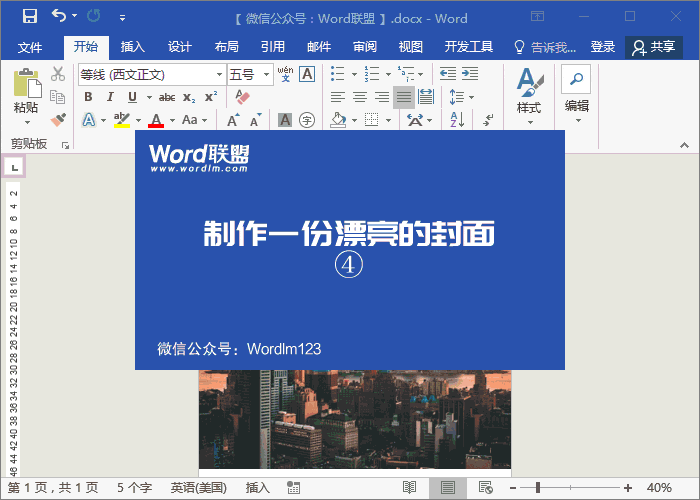Switch to the 设计 (Design) tab
Image resolution: width=700 pixels, height=500 pixels.
click(179, 47)
